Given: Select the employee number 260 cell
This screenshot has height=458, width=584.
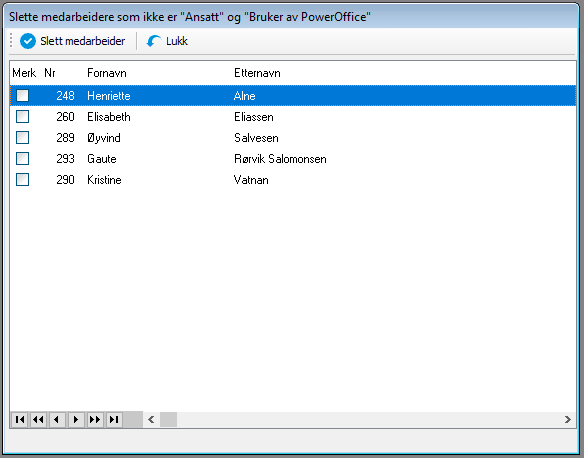Looking at the screenshot, I should tap(65, 117).
